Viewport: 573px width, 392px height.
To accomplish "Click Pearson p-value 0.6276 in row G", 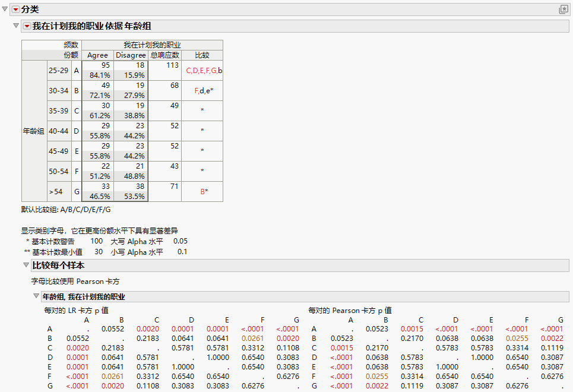I will [x=517, y=386].
